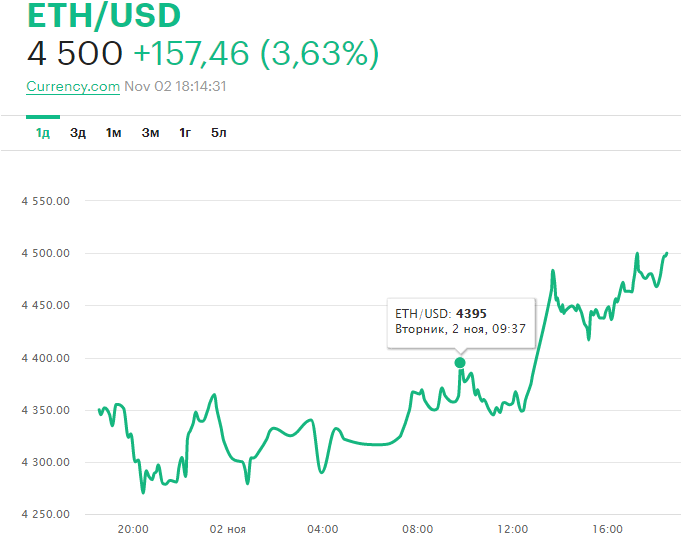Open the Currency.com source link
Screen dimensions: 689x556
(73, 86)
